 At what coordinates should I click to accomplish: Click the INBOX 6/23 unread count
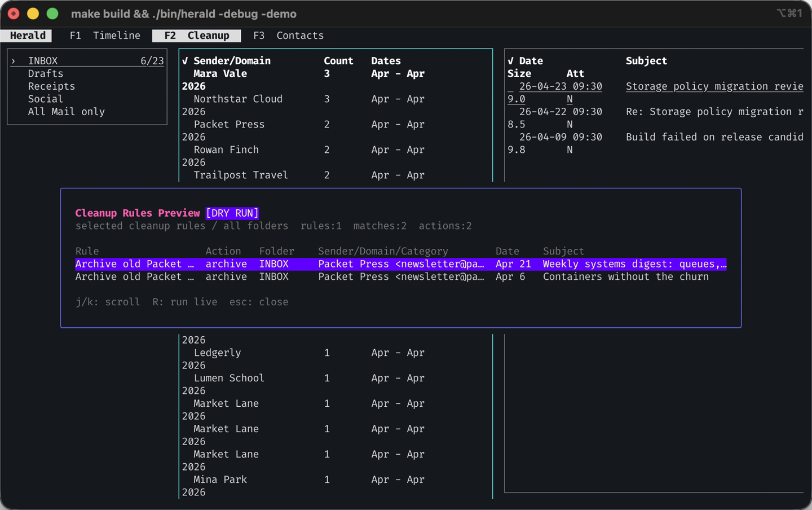click(152, 60)
